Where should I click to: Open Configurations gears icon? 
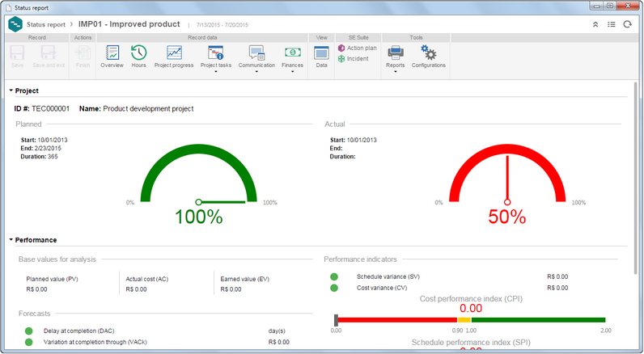pos(428,53)
